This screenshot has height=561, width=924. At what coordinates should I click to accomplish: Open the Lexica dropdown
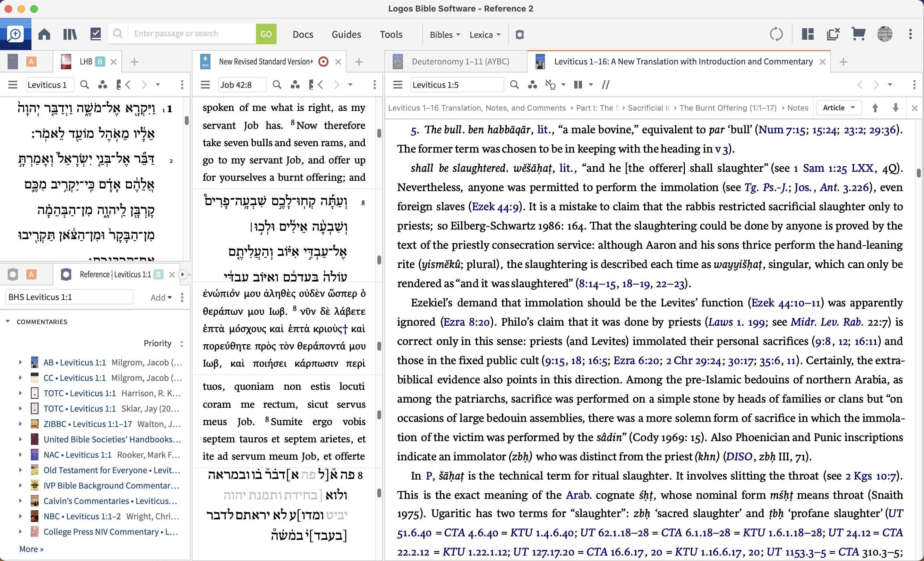pos(485,35)
